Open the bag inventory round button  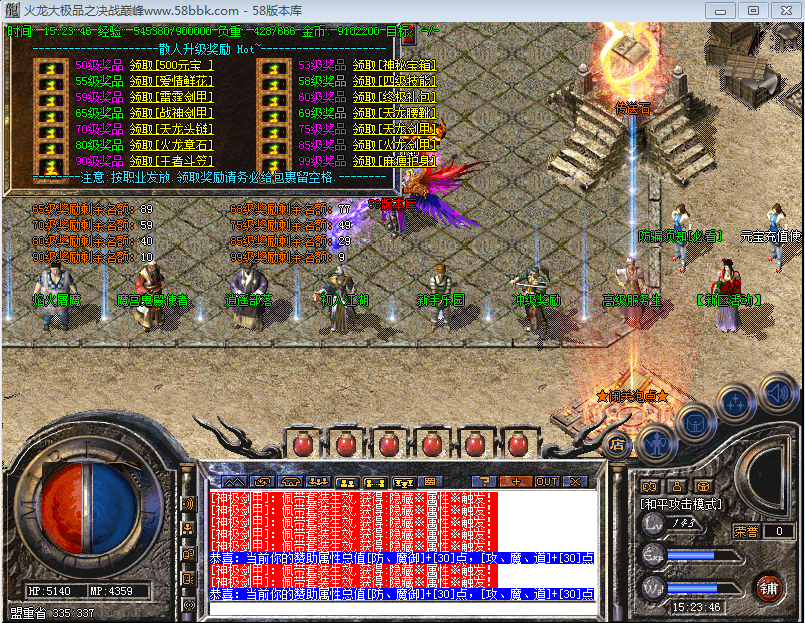(x=695, y=423)
